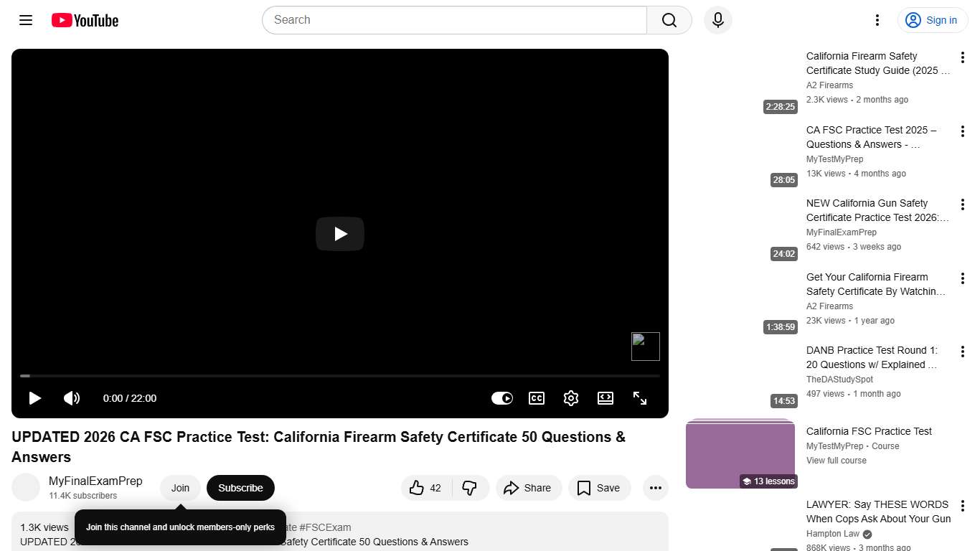Viewport: 980px width, 551px height.
Task: Open the three-dot menu next to Sign in
Action: coord(877,20)
